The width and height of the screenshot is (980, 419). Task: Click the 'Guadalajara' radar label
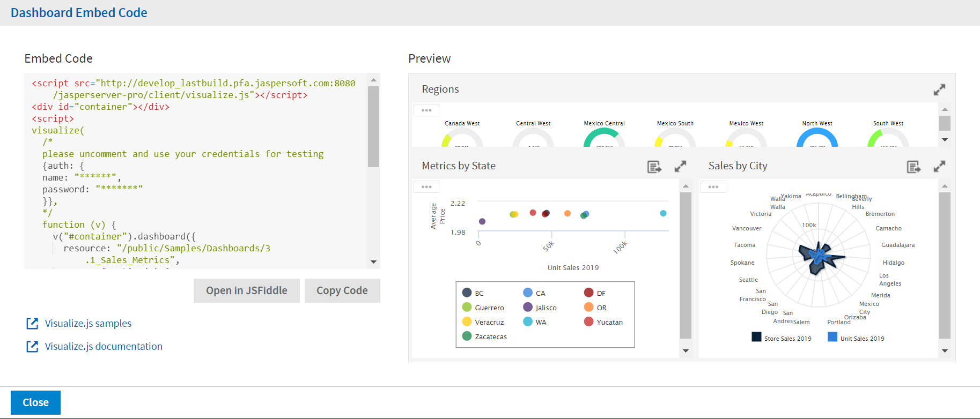tap(898, 245)
